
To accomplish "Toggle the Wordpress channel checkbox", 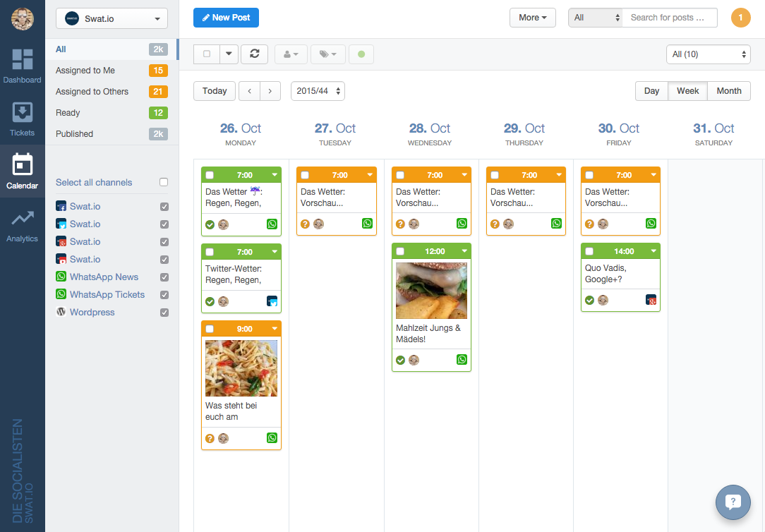I will pos(164,313).
